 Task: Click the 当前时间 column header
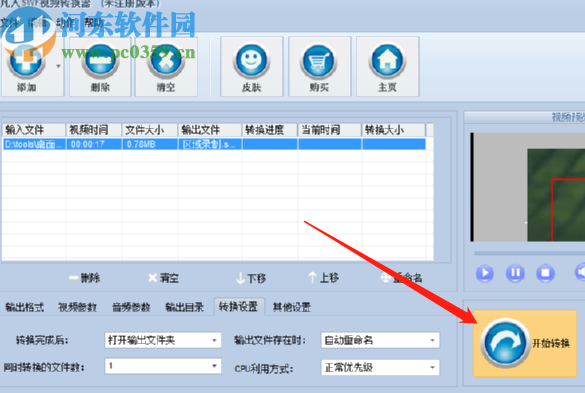(x=329, y=130)
